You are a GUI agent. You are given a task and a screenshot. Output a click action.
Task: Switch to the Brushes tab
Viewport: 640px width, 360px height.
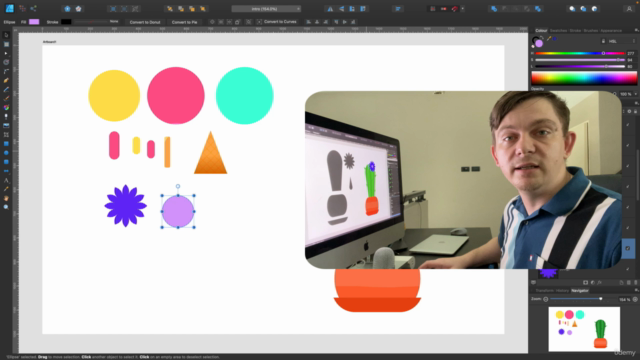(x=591, y=31)
